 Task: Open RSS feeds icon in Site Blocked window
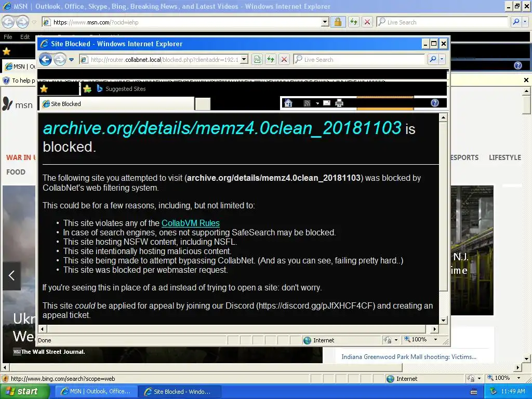pyautogui.click(x=307, y=103)
